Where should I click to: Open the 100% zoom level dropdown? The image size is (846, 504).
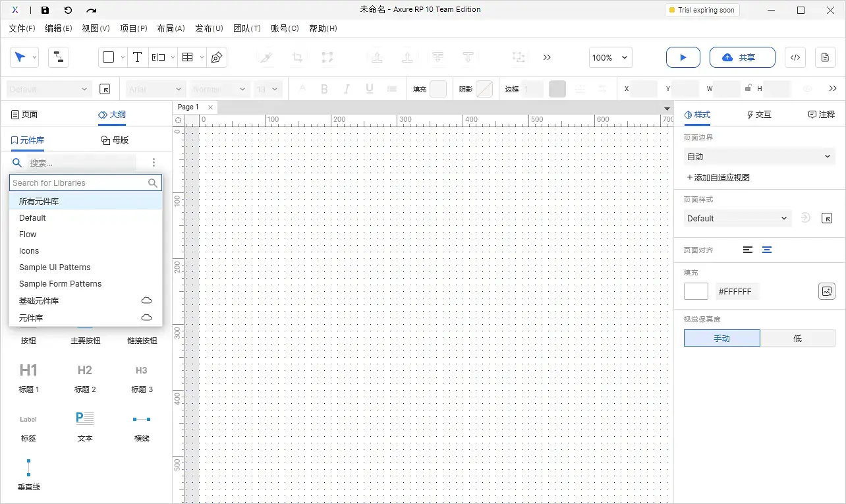[x=609, y=57]
